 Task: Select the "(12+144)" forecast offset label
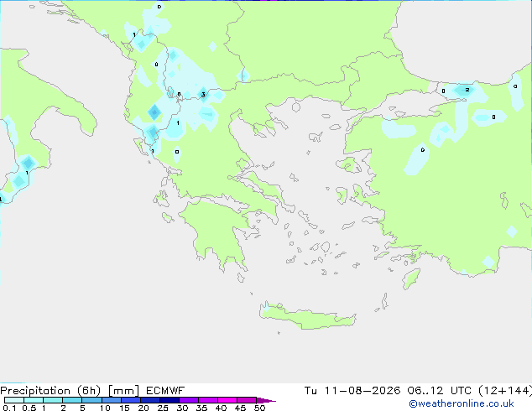pos(505,391)
